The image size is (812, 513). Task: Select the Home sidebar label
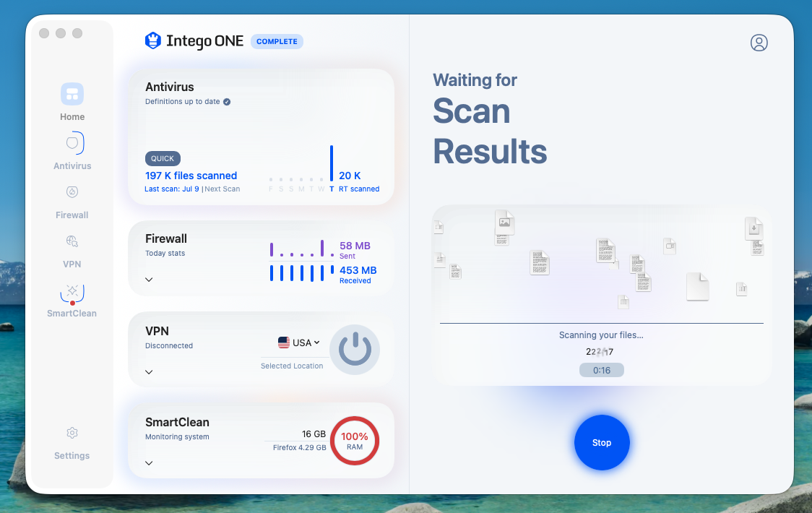(x=72, y=117)
